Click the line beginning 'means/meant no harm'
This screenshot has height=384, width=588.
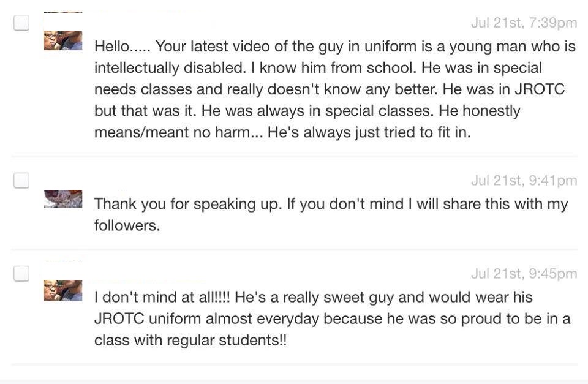282,132
